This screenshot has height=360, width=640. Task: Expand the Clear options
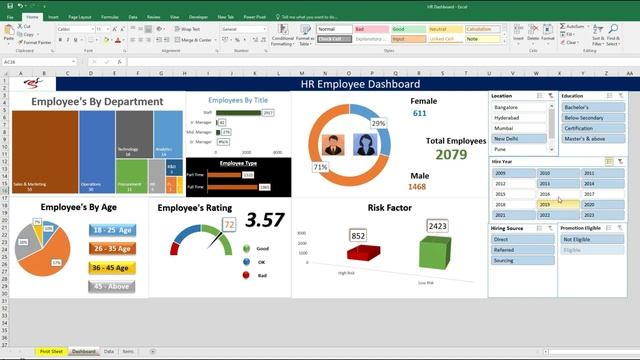[x=578, y=42]
